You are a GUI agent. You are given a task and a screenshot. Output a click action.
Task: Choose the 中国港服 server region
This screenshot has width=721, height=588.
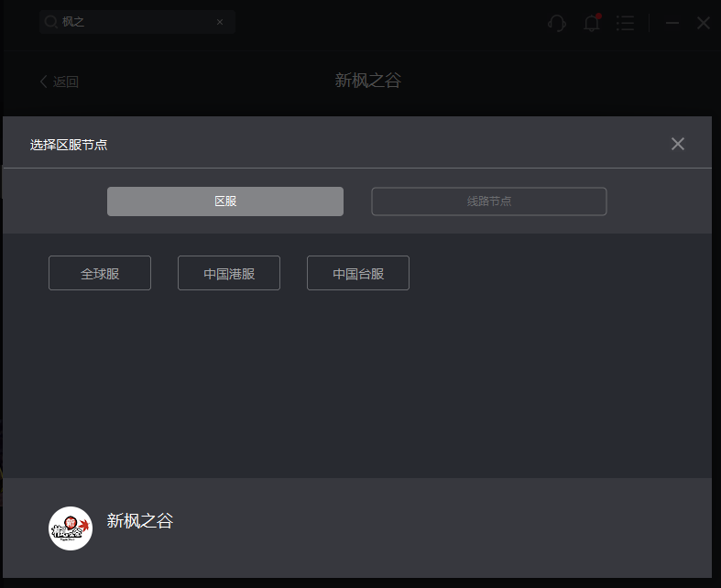229,273
